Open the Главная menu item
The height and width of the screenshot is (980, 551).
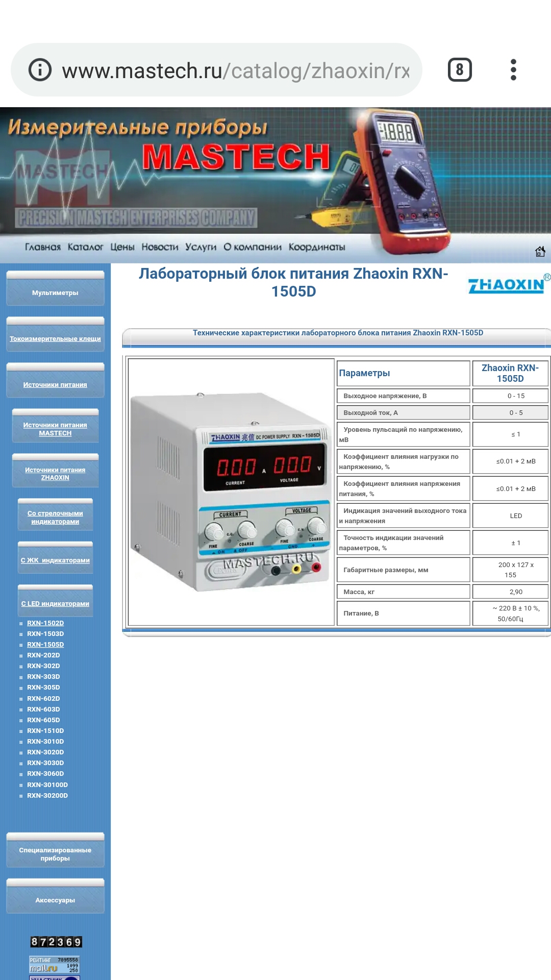[x=43, y=247]
